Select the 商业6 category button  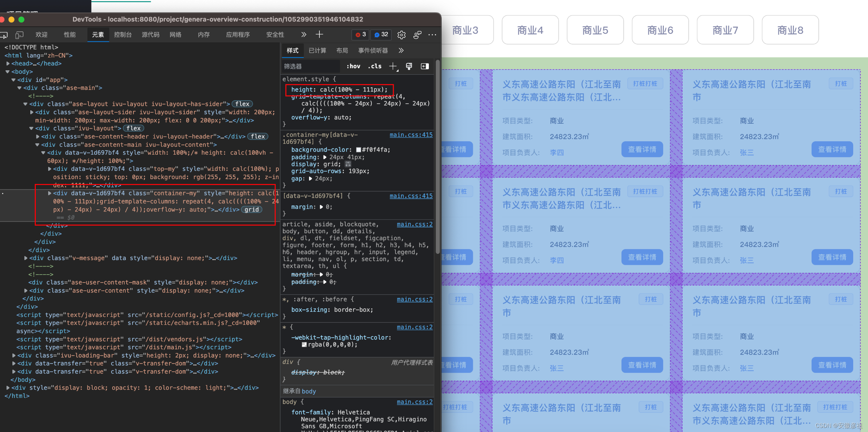[660, 30]
